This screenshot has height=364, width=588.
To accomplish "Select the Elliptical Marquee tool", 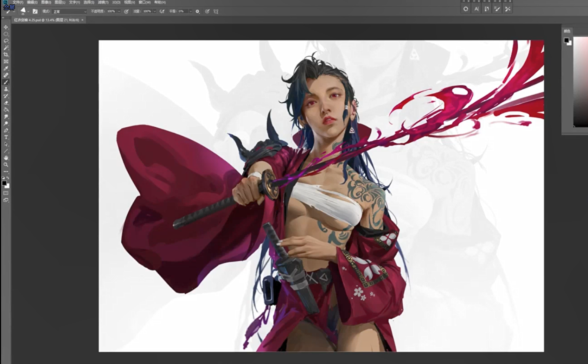I will [x=6, y=34].
